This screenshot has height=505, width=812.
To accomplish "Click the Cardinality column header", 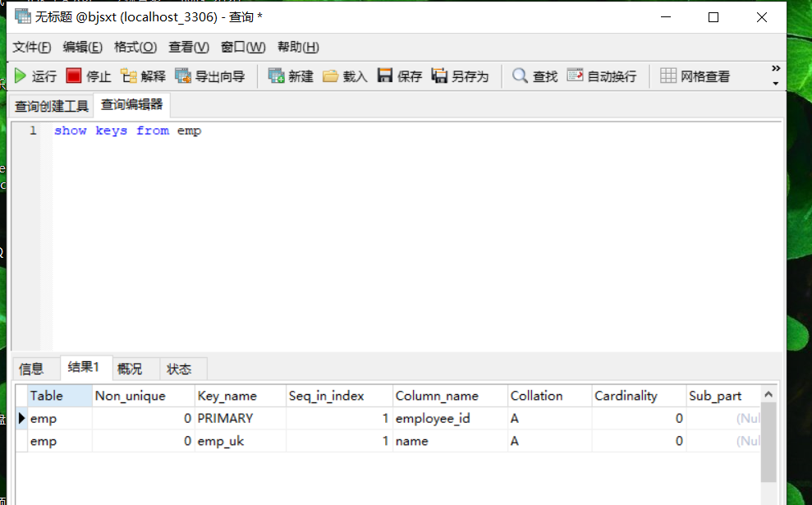I will click(639, 396).
